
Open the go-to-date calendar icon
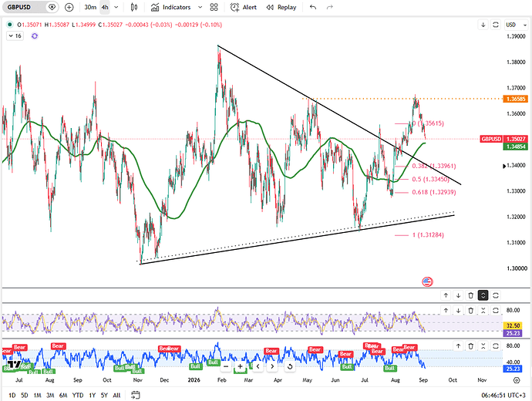point(136,395)
